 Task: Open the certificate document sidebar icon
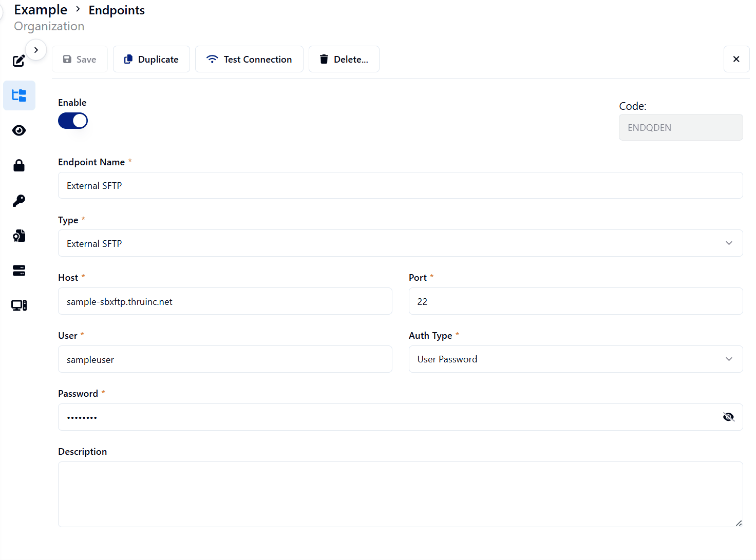[19, 236]
